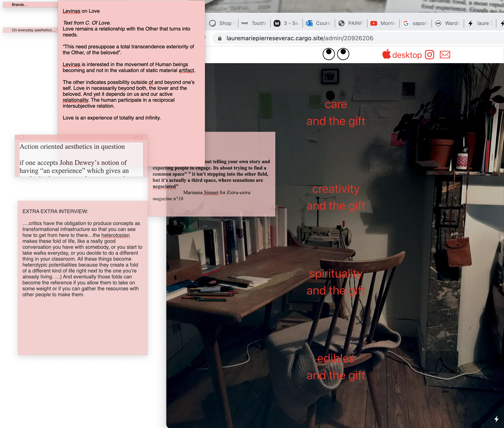The height and width of the screenshot is (428, 504).
Task: Close the Action oriented aesthetics sticky note via its square button
Action: 22,137
